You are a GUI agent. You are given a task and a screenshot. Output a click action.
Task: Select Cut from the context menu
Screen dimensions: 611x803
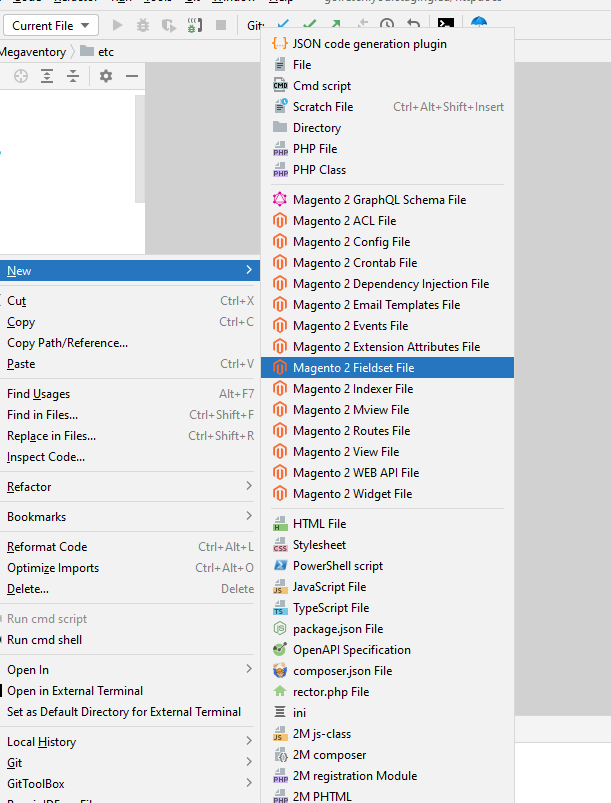(x=130, y=301)
